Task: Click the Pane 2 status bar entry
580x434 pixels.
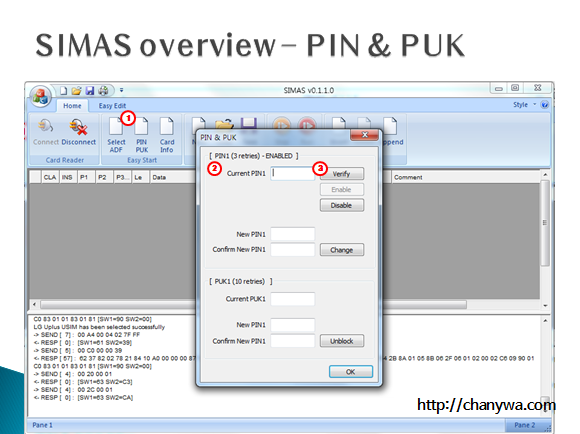Action: (x=525, y=425)
